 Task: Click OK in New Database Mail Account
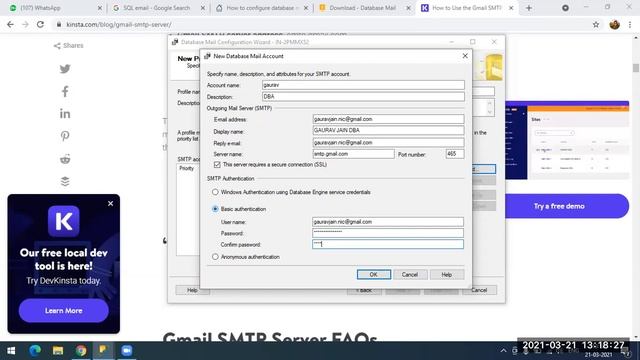pos(373,275)
